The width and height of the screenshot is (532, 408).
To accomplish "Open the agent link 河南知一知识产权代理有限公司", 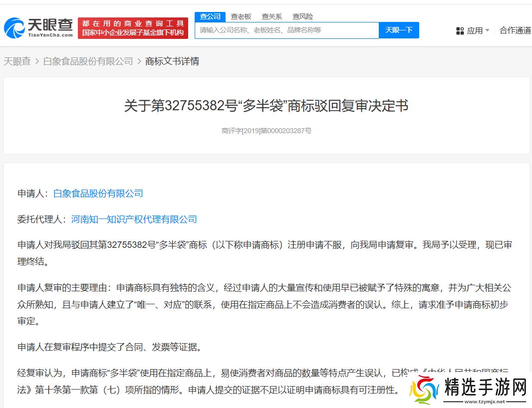I will tap(134, 219).
